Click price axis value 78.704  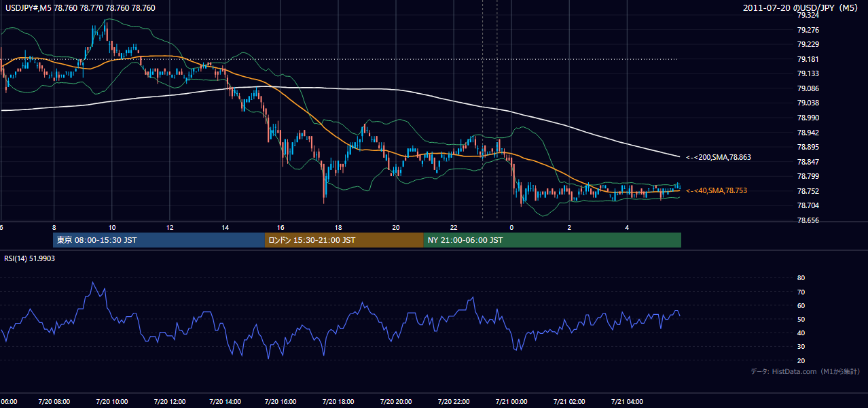click(808, 205)
